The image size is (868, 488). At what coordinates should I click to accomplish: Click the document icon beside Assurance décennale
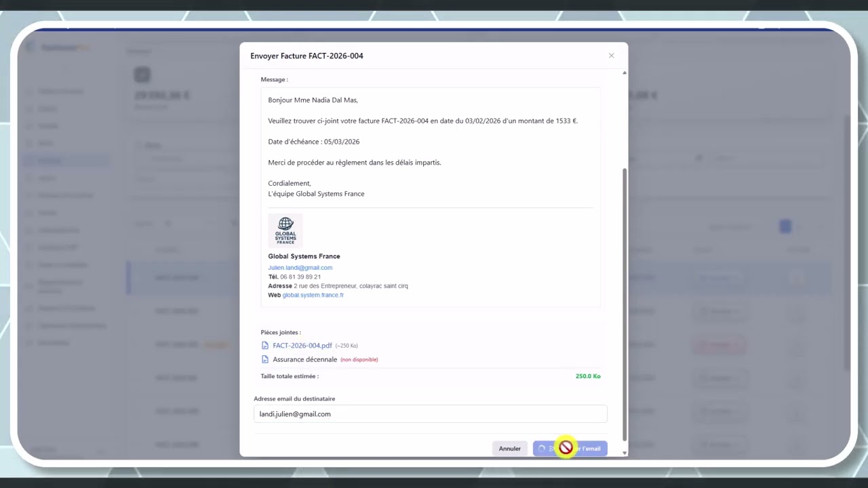pyautogui.click(x=265, y=359)
